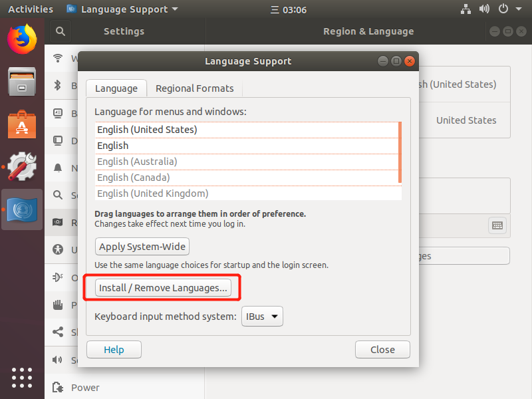Click the language list scrollbar
This screenshot has width=532, height=399.
pyautogui.click(x=400, y=152)
